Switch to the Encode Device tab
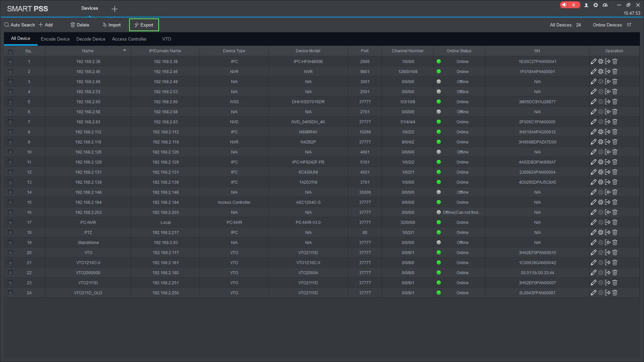Viewport: 644px width, 362px height. click(55, 39)
